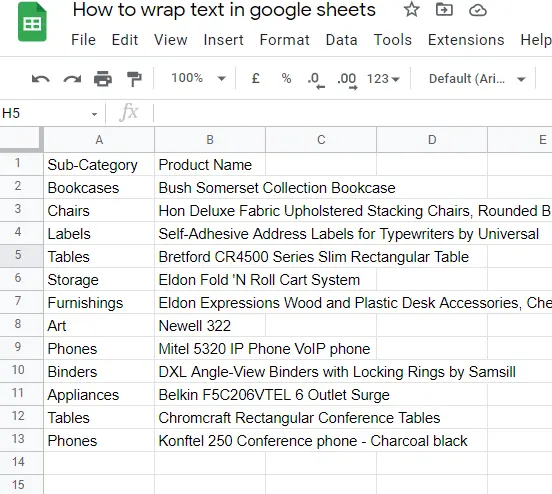Select row 14 header
The width and height of the screenshot is (552, 494).
click(21, 463)
